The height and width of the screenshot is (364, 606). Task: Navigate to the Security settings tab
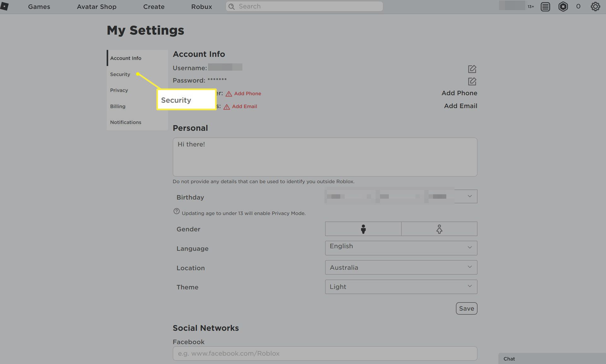point(120,74)
